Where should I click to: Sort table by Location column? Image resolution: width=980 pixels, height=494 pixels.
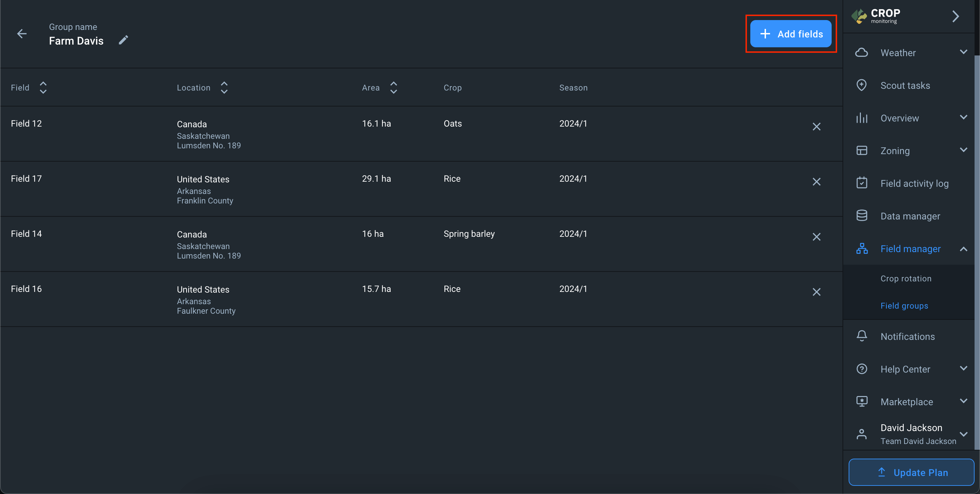click(x=224, y=88)
